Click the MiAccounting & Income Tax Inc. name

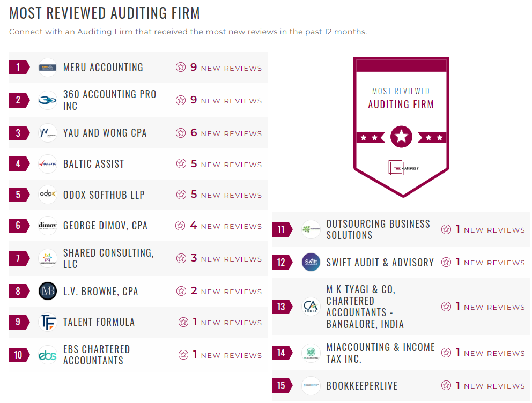coord(380,353)
